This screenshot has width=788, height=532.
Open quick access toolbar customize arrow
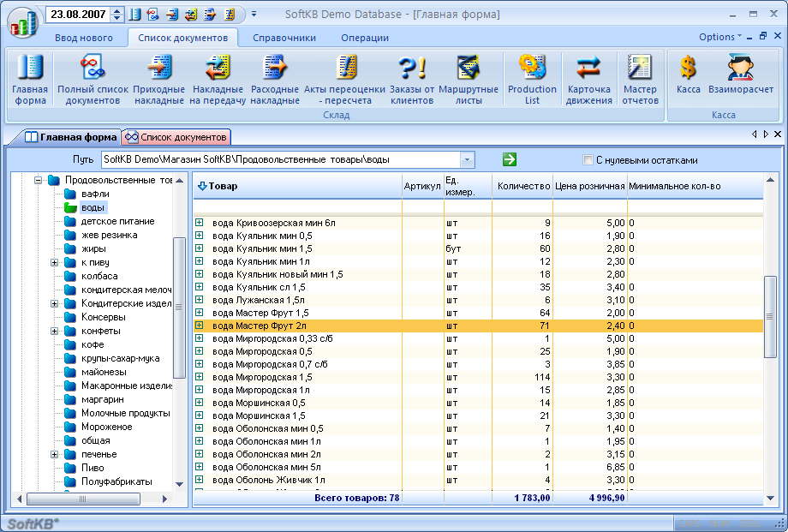coord(254,14)
